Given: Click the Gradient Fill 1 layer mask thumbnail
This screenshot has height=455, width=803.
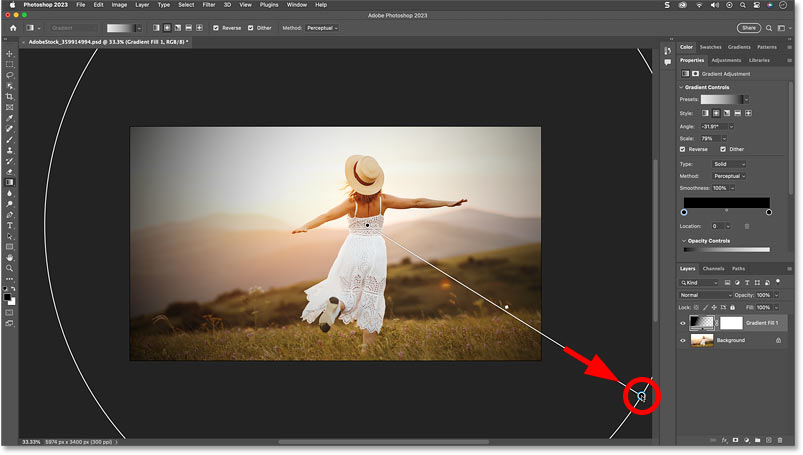Looking at the screenshot, I should tap(730, 323).
